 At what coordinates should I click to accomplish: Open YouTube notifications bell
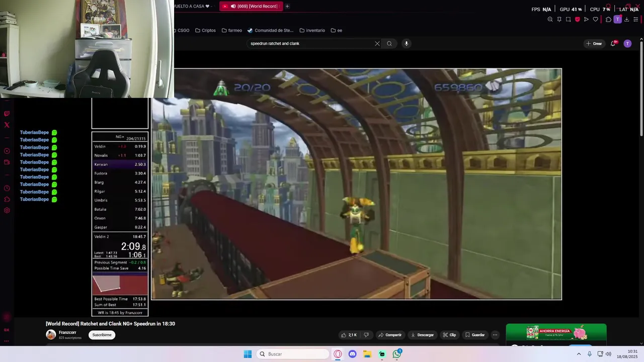pyautogui.click(x=613, y=43)
